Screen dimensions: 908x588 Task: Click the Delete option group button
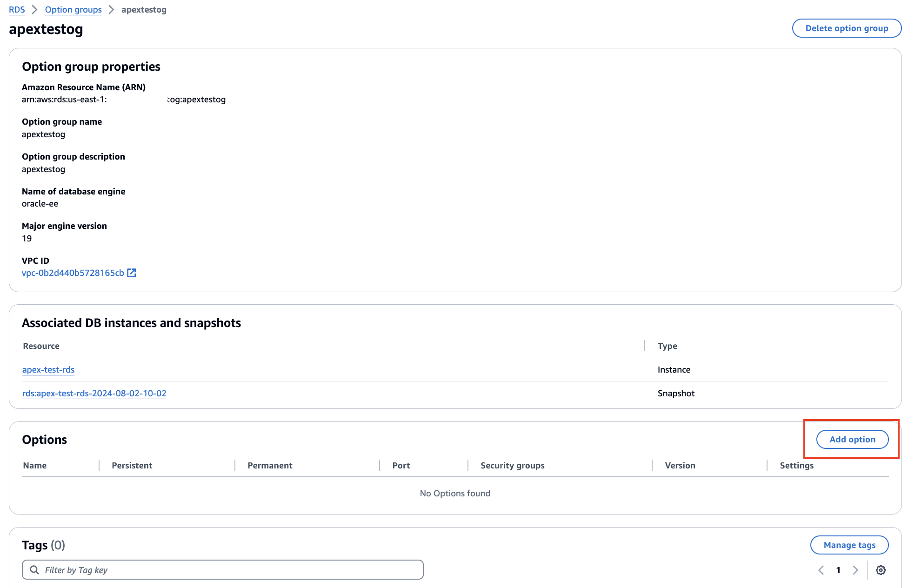847,28
